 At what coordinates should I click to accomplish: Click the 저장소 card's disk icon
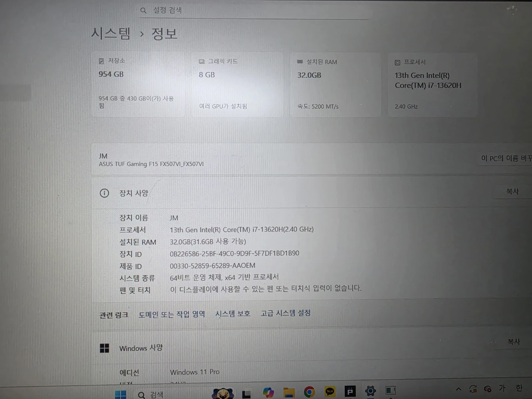pyautogui.click(x=101, y=61)
